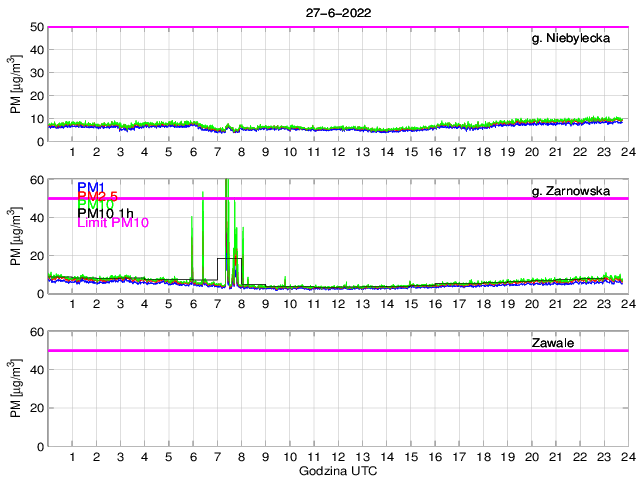
Task: Click hour 6 tick label under the Zarnowska chart
Action: tap(193, 304)
